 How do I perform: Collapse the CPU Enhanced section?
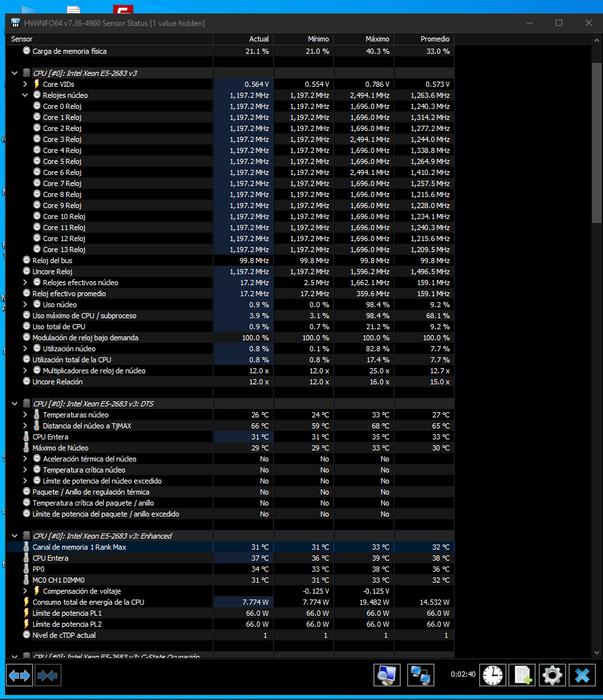15,536
